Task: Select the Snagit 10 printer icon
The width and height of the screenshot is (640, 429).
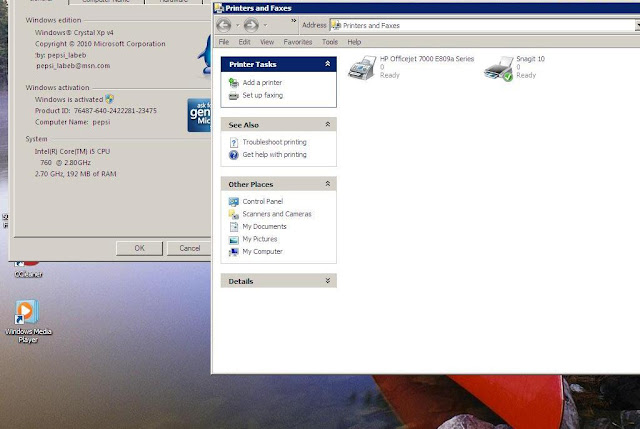Action: click(x=499, y=69)
